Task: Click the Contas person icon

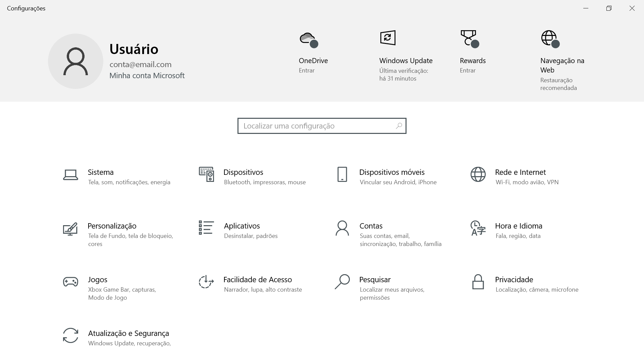Action: point(342,228)
